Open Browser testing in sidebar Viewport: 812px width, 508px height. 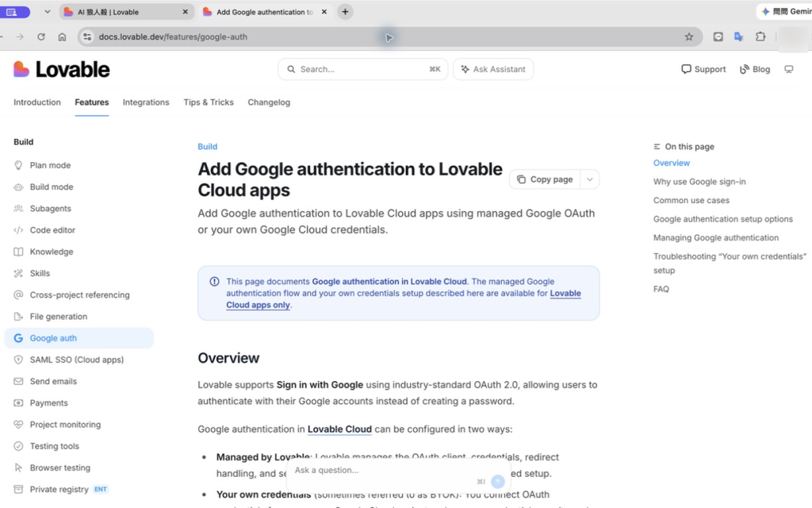coord(79,468)
